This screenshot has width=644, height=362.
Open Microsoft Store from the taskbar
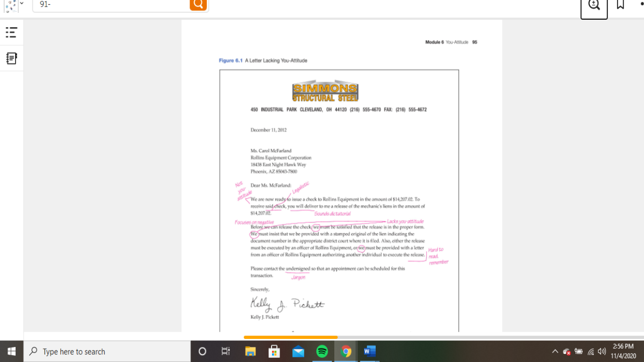pyautogui.click(x=274, y=351)
